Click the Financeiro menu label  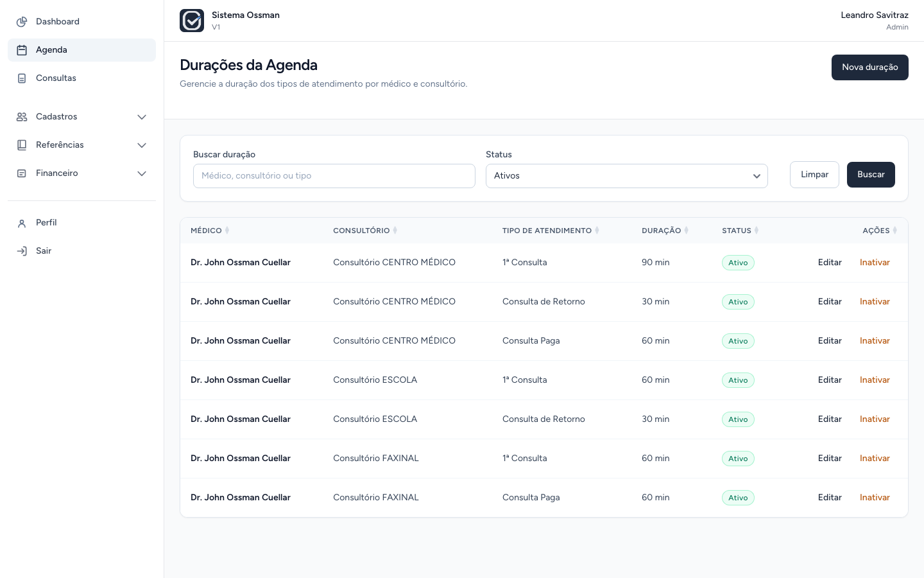tap(57, 173)
